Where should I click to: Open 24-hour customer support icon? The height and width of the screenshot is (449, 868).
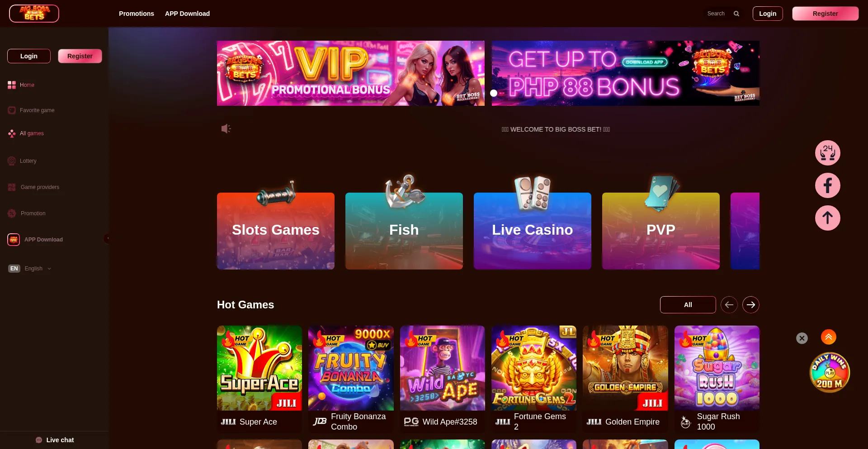point(827,153)
